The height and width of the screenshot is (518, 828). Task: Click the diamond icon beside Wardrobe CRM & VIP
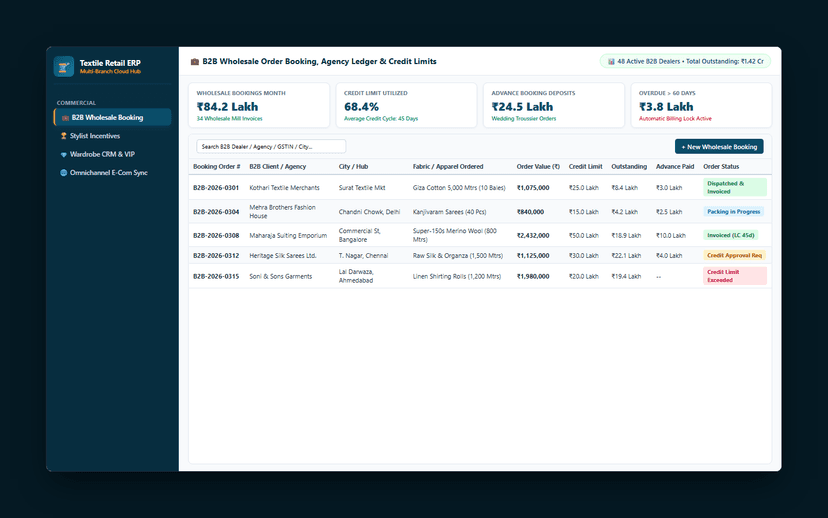pos(64,155)
